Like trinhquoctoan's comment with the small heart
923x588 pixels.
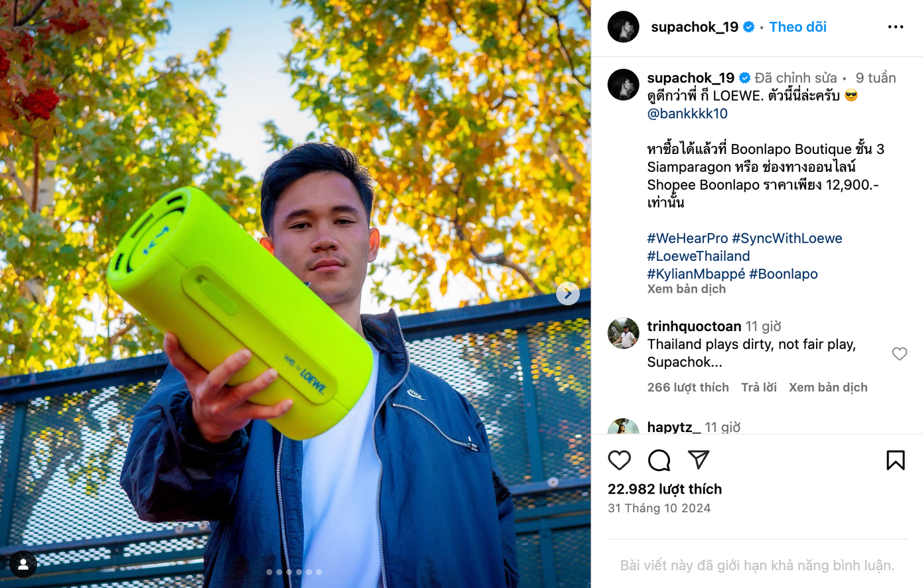[x=899, y=354]
